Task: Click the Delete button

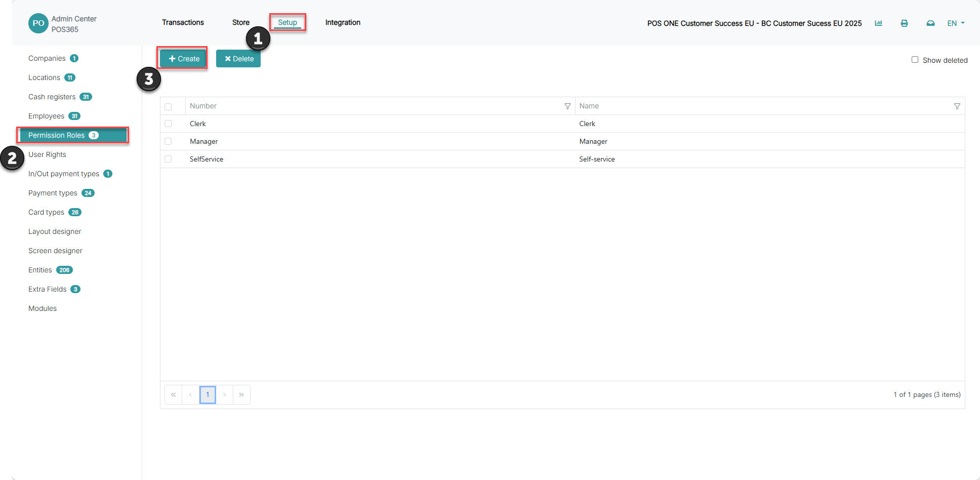Action: tap(238, 59)
